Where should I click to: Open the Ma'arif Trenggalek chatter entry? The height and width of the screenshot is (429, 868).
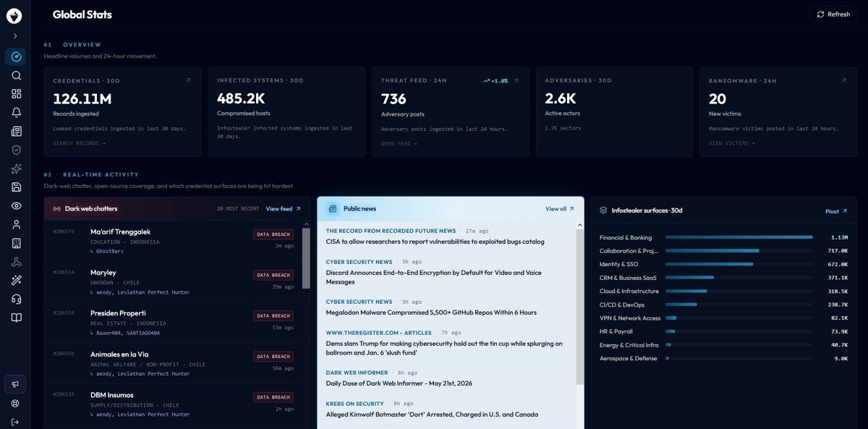point(173,241)
